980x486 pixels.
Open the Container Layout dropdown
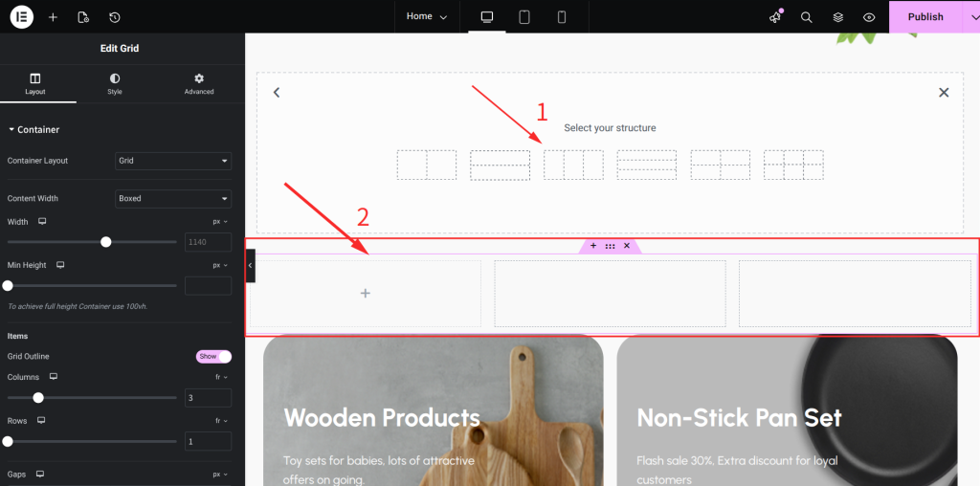coord(173,161)
